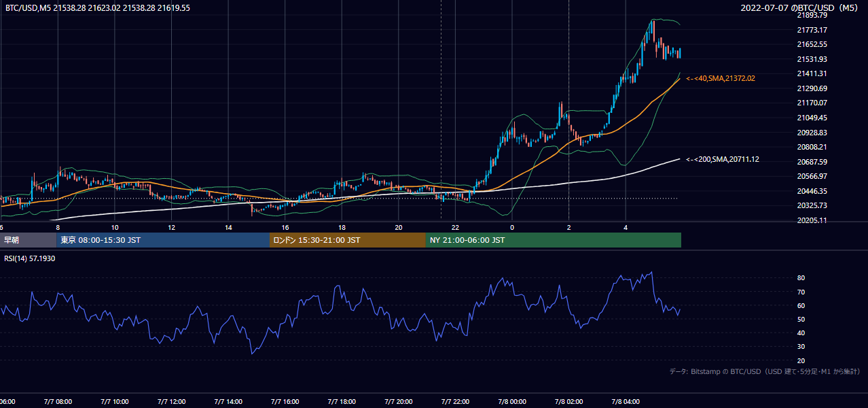Click price axis value 21411.31
The height and width of the screenshot is (408, 868).
click(x=812, y=73)
